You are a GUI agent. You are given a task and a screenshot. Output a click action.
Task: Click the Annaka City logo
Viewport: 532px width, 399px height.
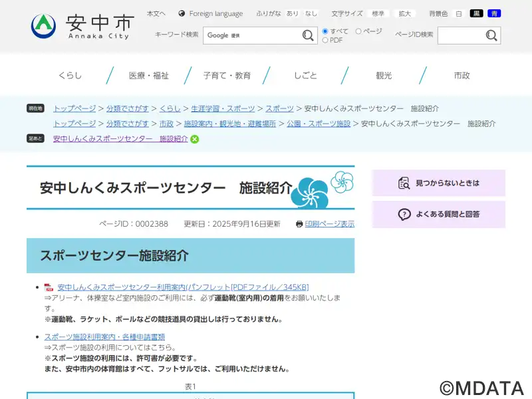(82, 25)
